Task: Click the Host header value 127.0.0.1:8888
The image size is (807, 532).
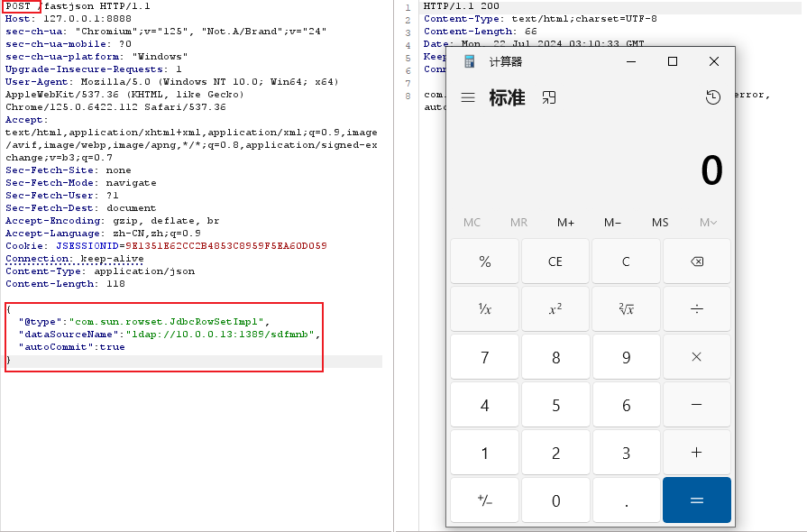Action: point(87,19)
